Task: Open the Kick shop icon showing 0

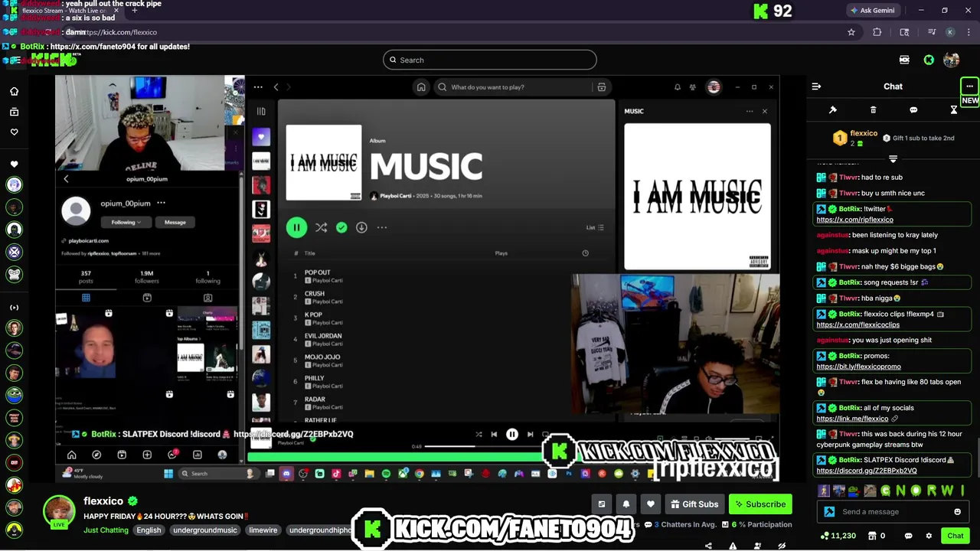Action: 877,536
